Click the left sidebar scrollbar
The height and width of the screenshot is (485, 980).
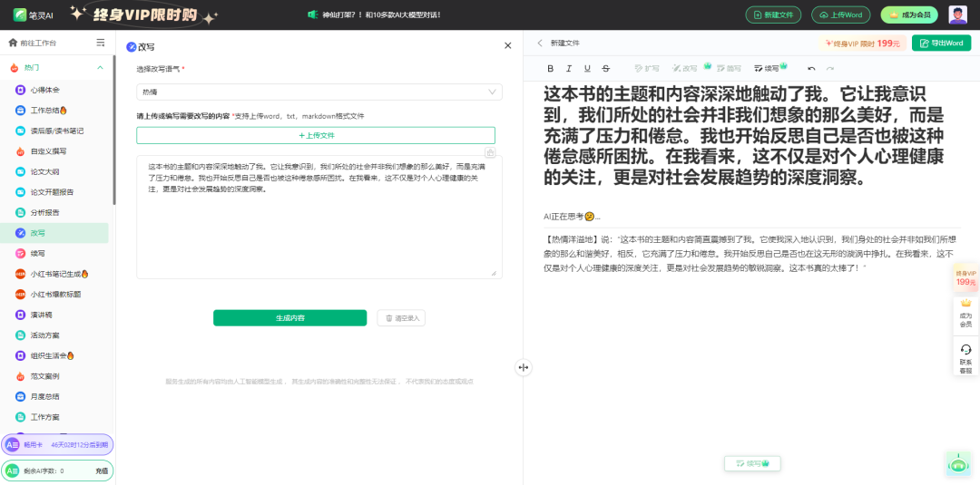113,130
